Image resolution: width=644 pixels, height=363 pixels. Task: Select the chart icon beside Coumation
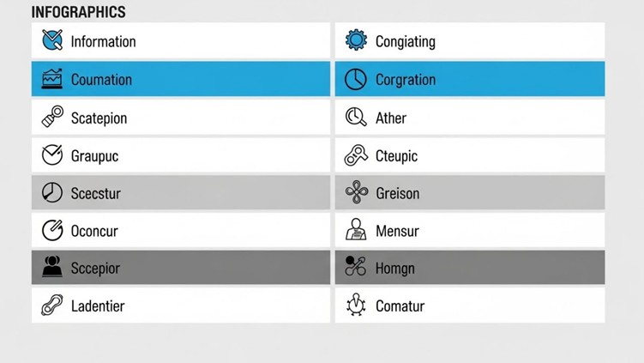point(52,79)
